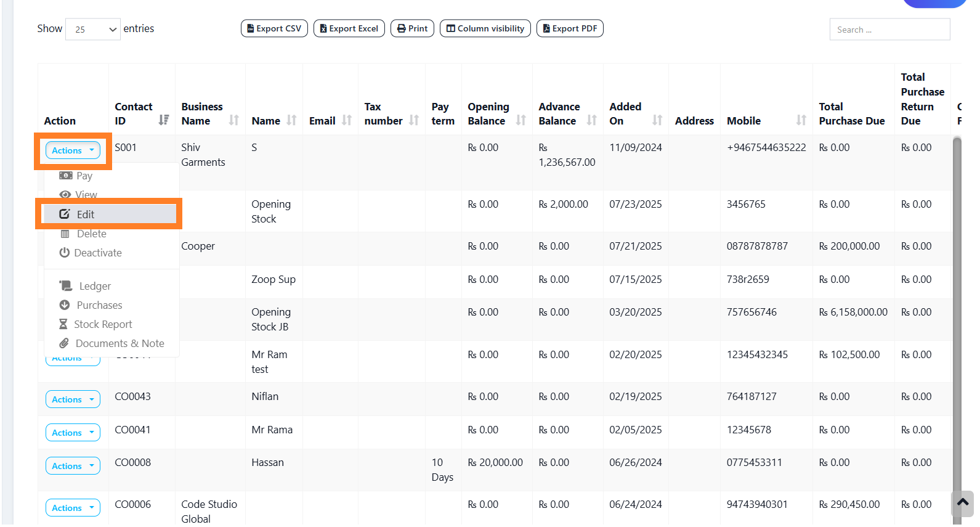
Task: Sort table by Contact ID column
Action: (x=163, y=120)
